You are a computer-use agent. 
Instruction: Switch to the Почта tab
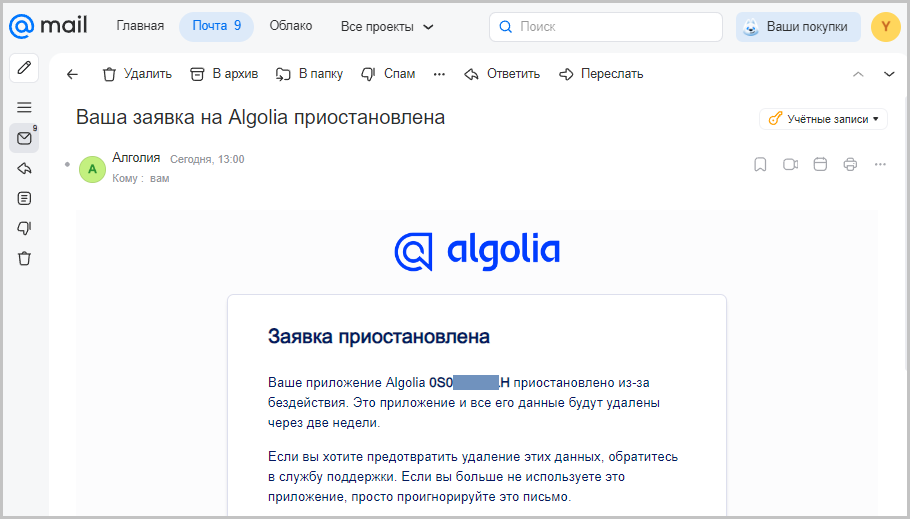click(x=216, y=26)
